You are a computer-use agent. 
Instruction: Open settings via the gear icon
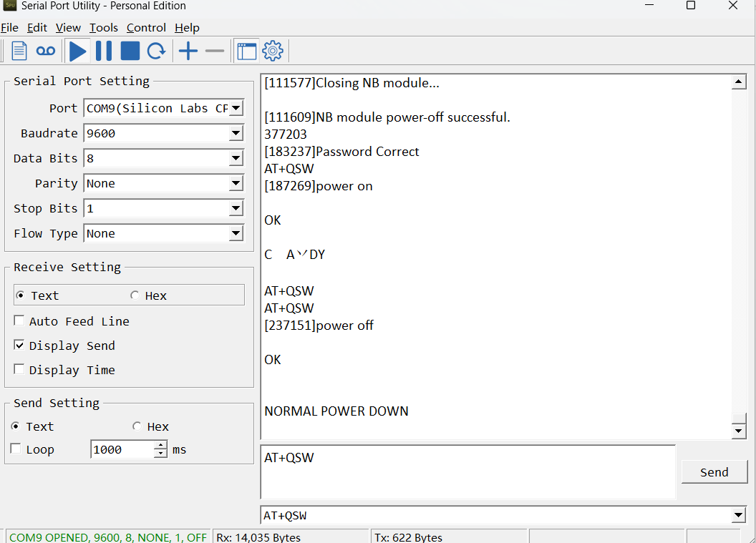(x=273, y=51)
